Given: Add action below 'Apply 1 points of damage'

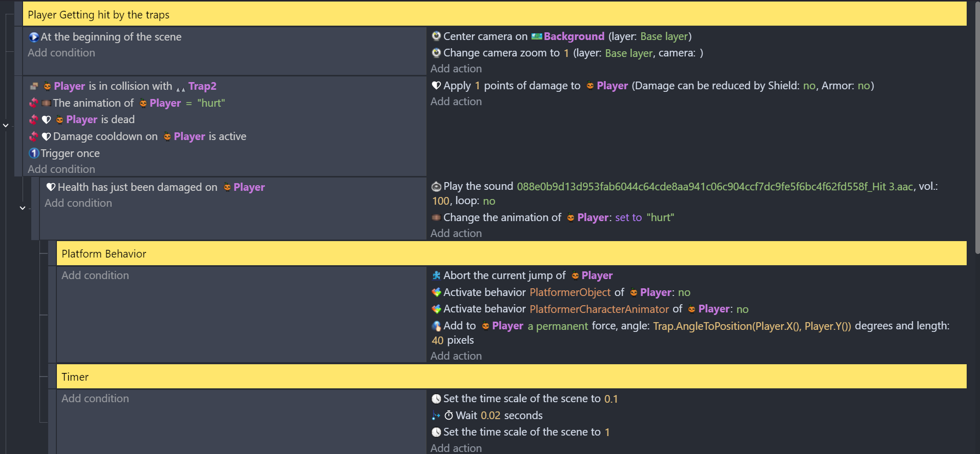Looking at the screenshot, I should (x=456, y=102).
